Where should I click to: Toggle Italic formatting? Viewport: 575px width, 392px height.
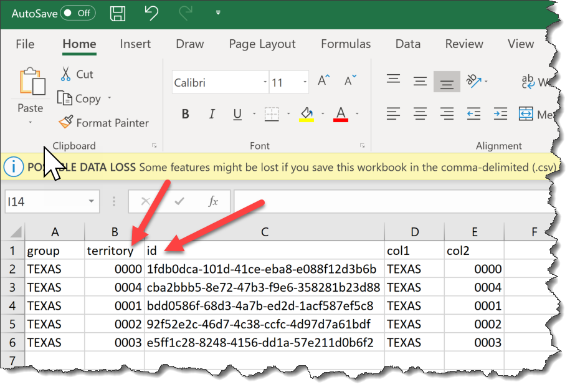point(212,115)
